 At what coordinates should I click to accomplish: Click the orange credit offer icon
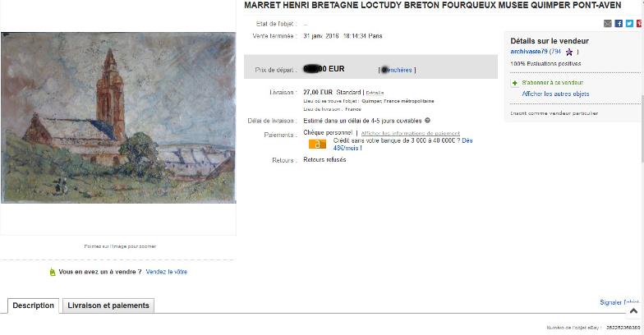coord(317,145)
